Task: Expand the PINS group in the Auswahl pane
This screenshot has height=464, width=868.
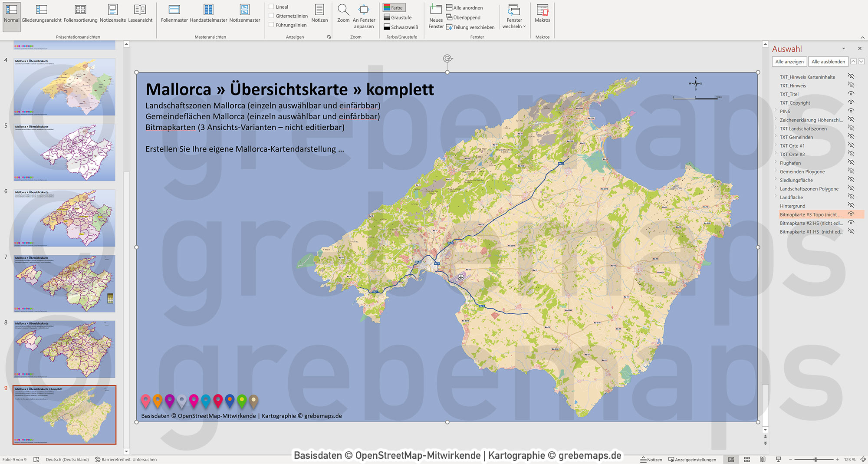Action: (776, 111)
